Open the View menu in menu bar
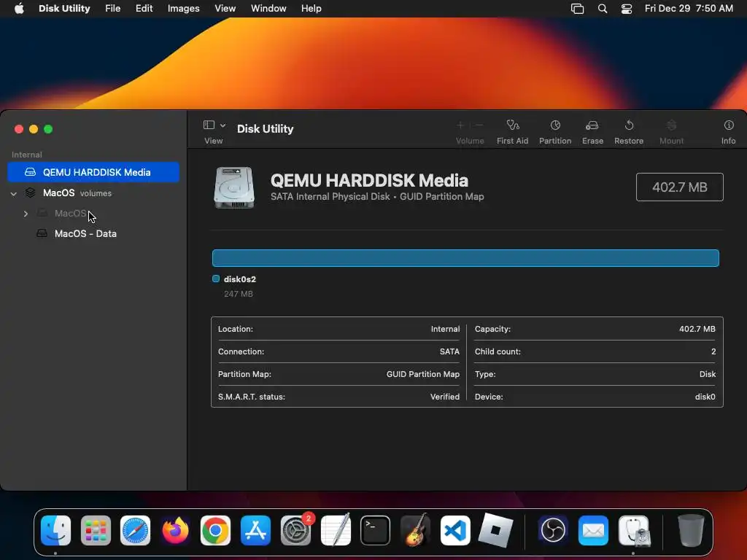Screen dimensions: 747x560 click(225, 9)
